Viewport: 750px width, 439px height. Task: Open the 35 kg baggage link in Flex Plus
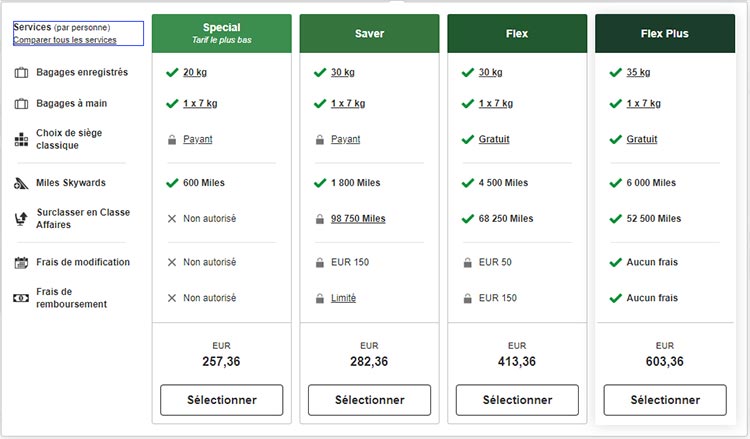point(638,72)
